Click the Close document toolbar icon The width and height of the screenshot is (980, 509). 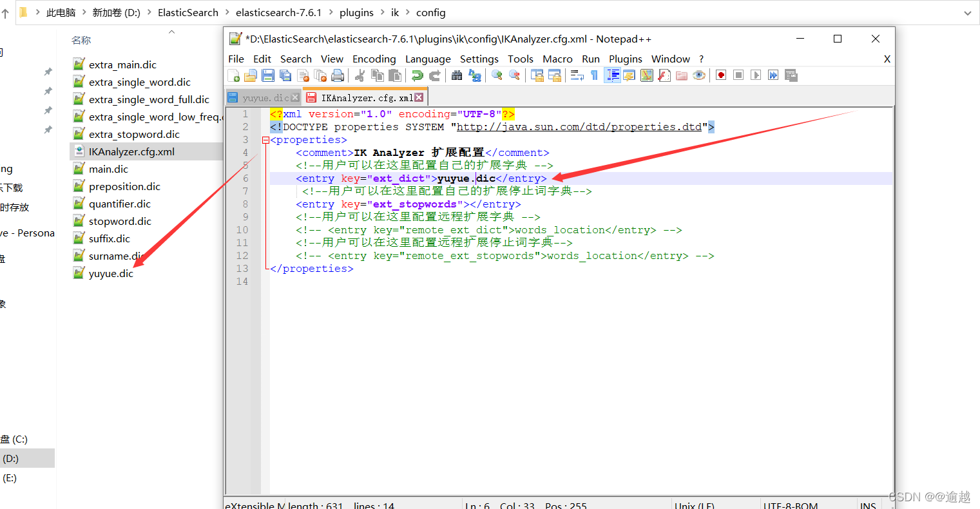(x=303, y=75)
